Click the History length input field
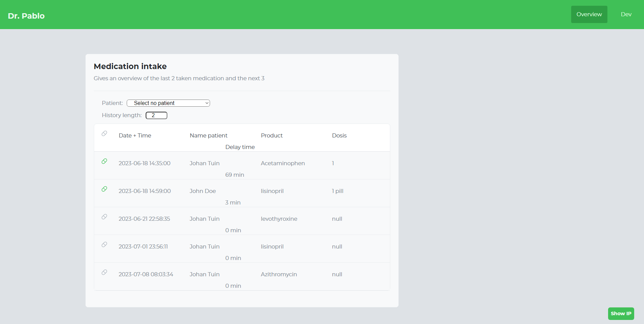 pos(157,115)
